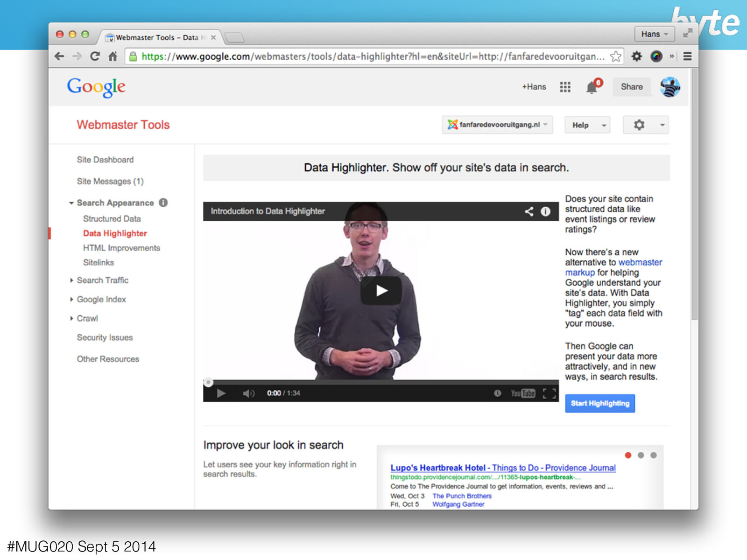Open Sitelinks
The height and width of the screenshot is (560, 747).
(x=99, y=262)
